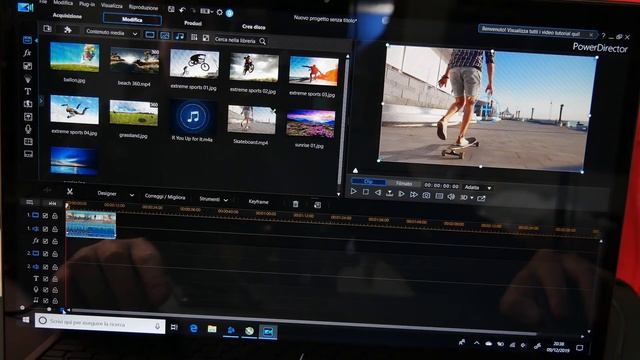
Task: Click the Keyframe button
Action: click(x=258, y=202)
